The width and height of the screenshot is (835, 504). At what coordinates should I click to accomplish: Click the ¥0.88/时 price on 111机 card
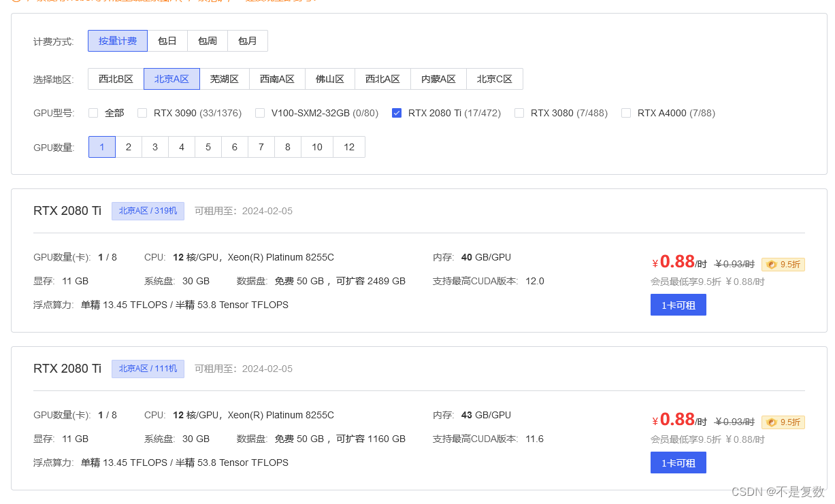pyautogui.click(x=679, y=420)
